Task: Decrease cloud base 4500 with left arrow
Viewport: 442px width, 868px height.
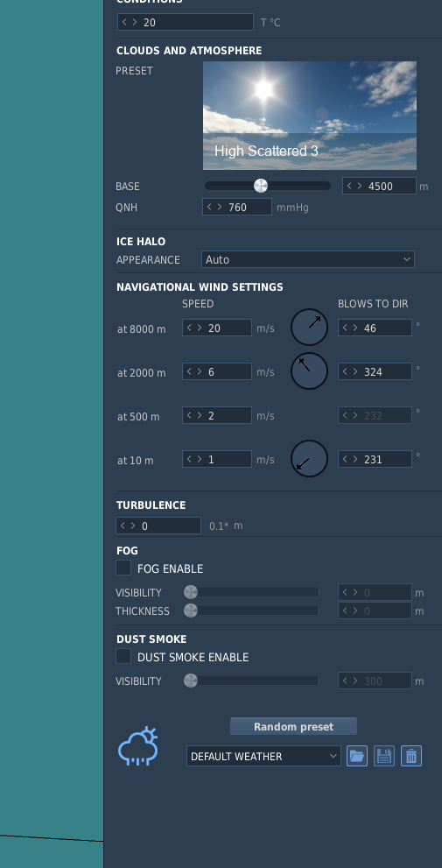Action: (349, 186)
